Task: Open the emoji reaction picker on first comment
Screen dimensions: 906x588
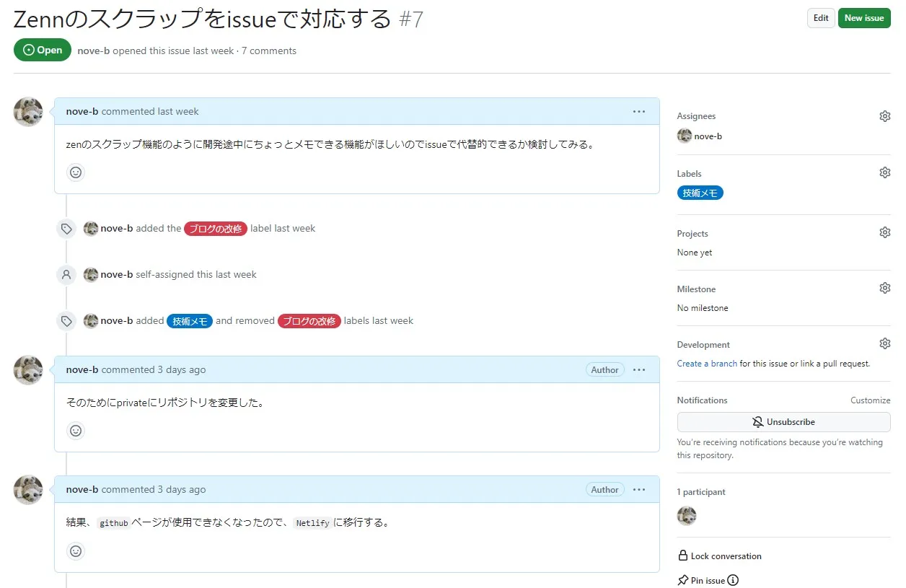Action: coord(76,172)
